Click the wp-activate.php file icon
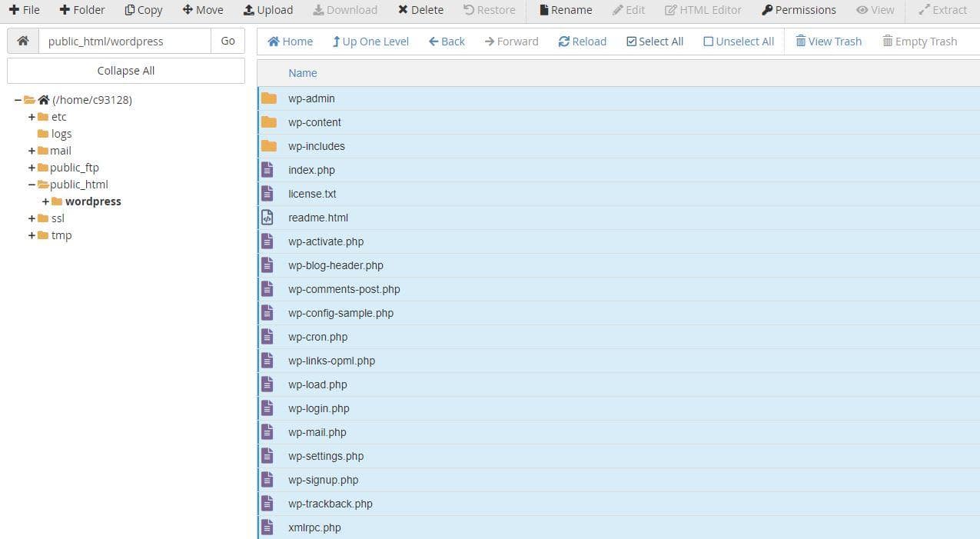The width and height of the screenshot is (980, 539). (267, 241)
